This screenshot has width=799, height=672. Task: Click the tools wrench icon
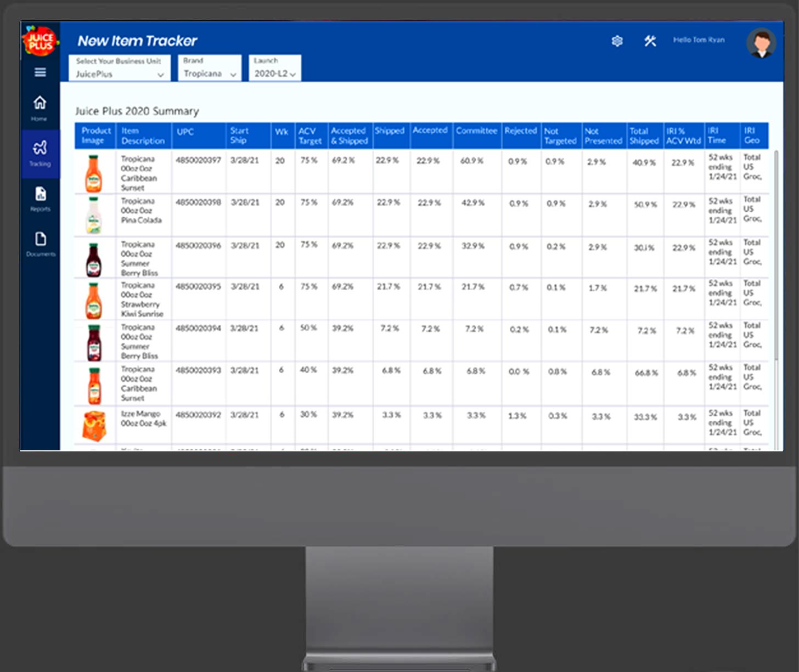click(650, 41)
